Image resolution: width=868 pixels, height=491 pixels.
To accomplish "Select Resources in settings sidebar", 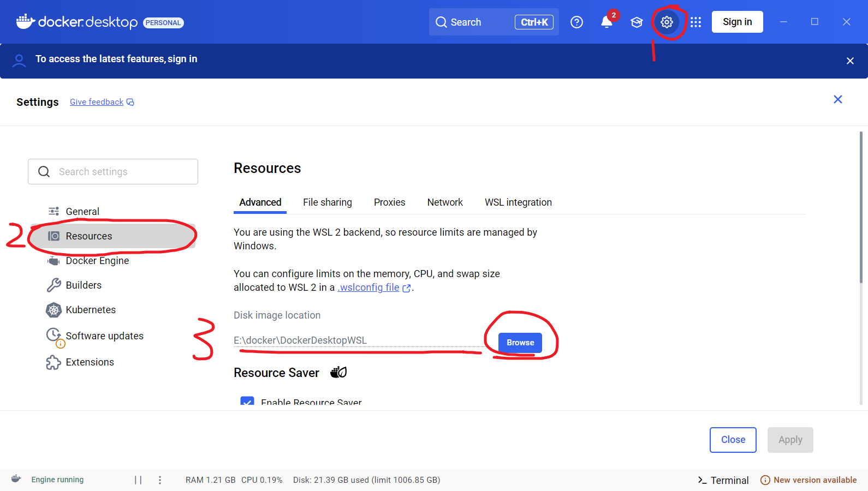I will 113,236.
